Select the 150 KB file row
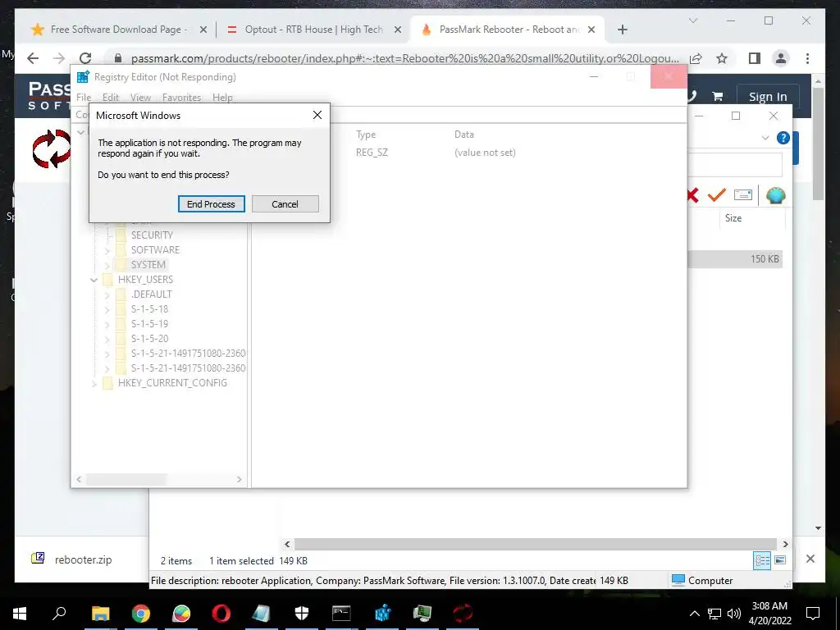 [734, 258]
